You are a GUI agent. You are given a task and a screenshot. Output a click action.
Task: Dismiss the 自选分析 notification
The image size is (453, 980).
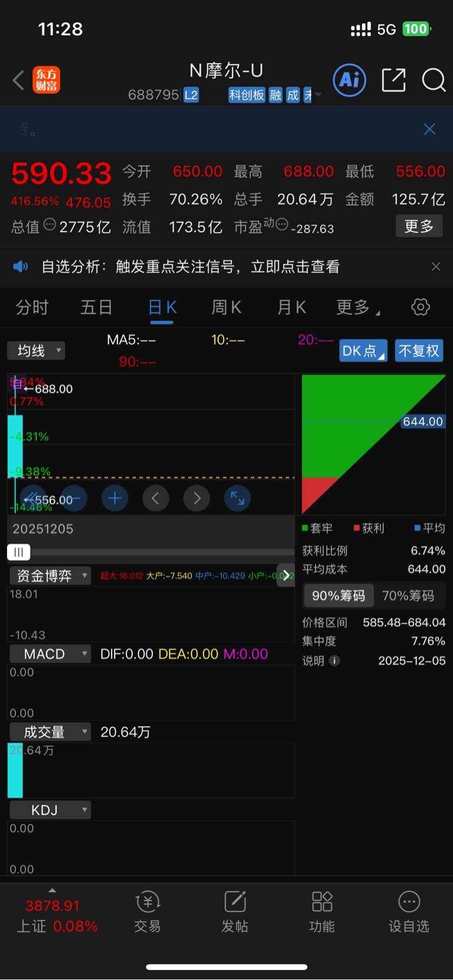[x=436, y=266]
